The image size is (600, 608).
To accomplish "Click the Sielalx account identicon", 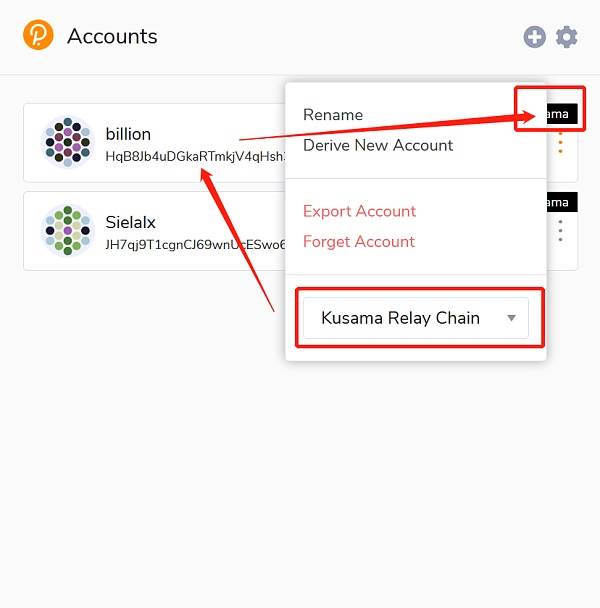I will coord(67,230).
